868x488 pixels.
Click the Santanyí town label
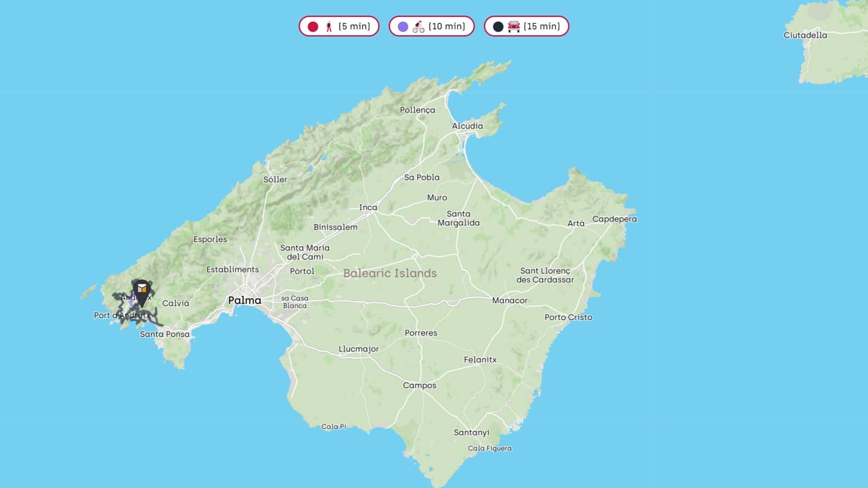(471, 433)
